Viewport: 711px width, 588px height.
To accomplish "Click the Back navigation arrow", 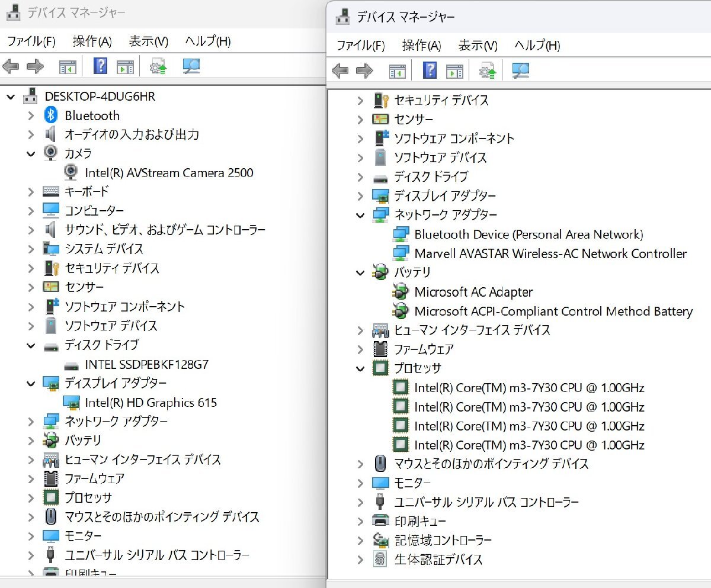I will [12, 66].
